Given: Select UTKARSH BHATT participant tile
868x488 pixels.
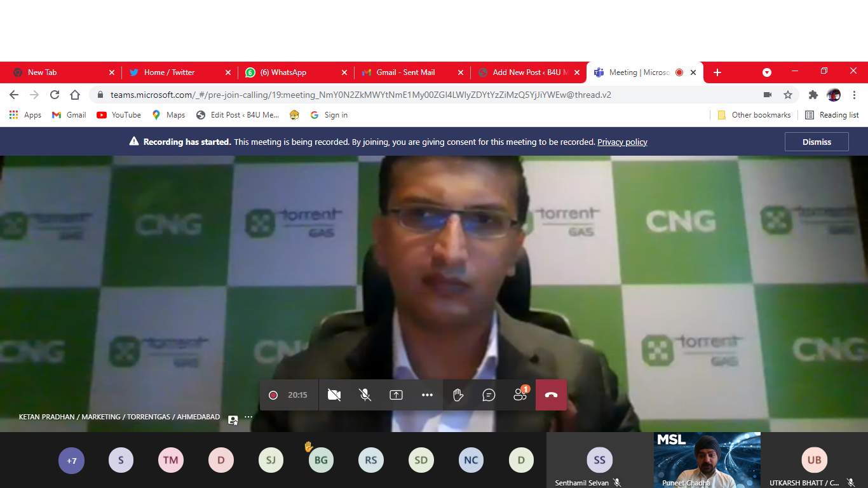Looking at the screenshot, I should (815, 461).
